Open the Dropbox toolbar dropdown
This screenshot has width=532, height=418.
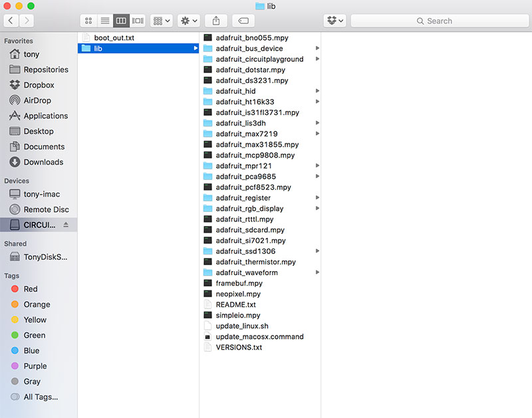click(x=335, y=21)
